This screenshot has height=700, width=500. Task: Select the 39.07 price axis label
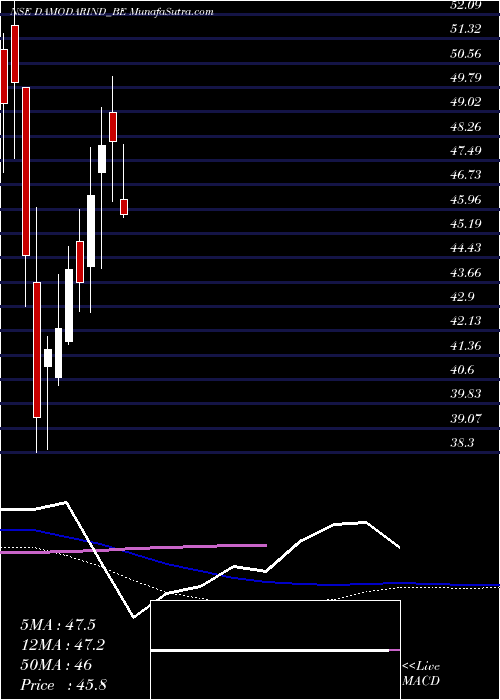coord(465,418)
